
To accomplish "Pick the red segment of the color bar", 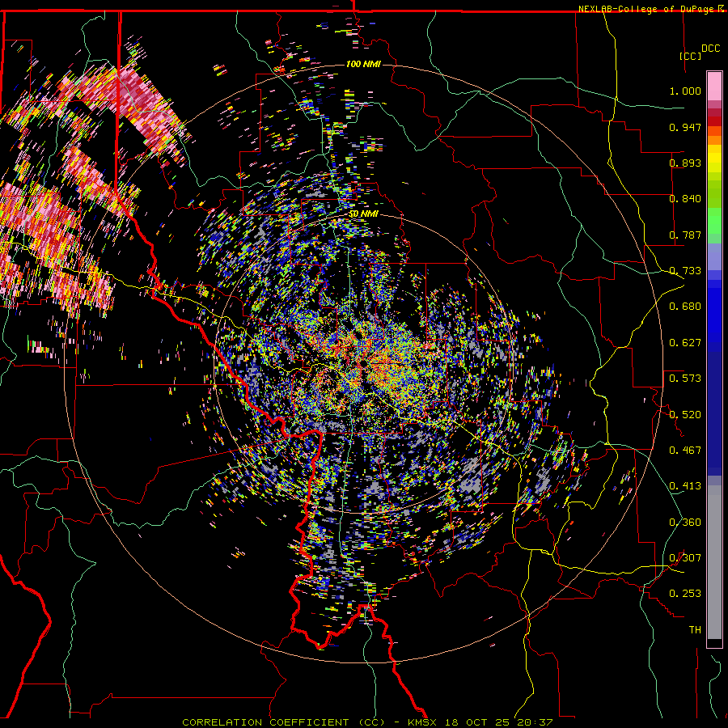I will [714, 121].
